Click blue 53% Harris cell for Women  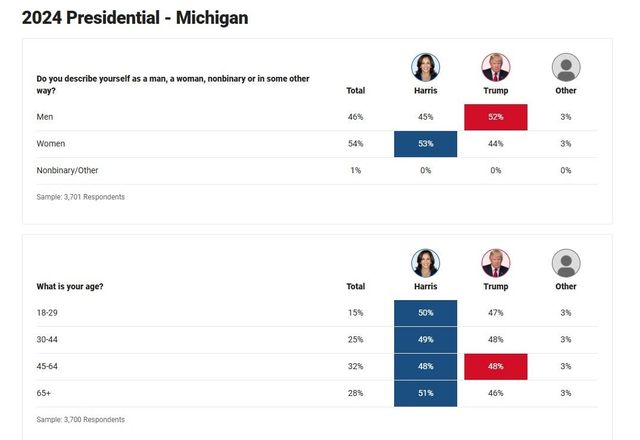click(x=425, y=144)
